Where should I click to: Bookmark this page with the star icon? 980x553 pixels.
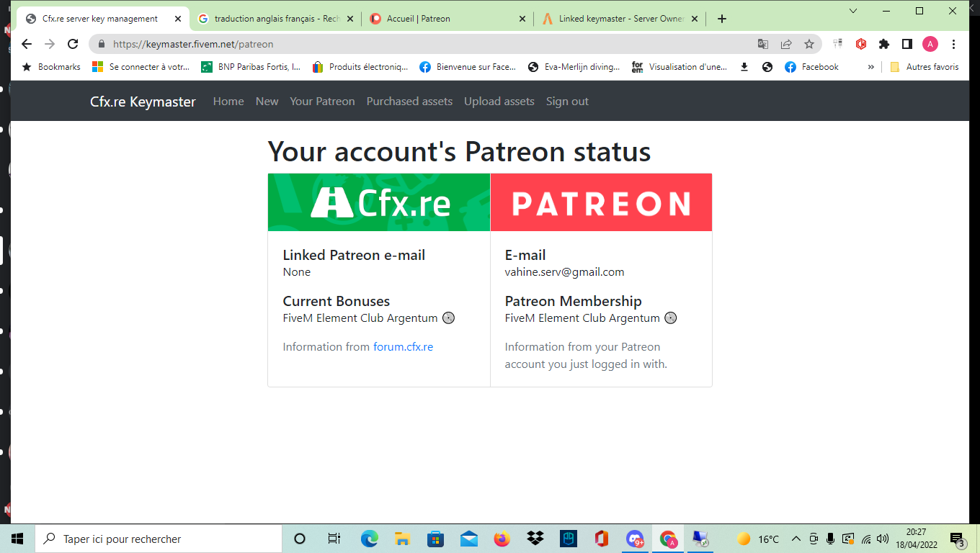(x=809, y=44)
